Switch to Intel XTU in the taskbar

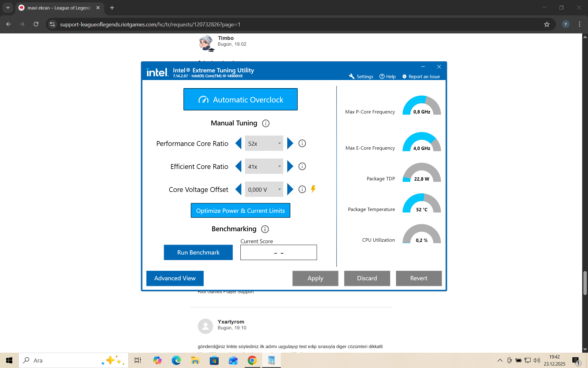[271, 360]
